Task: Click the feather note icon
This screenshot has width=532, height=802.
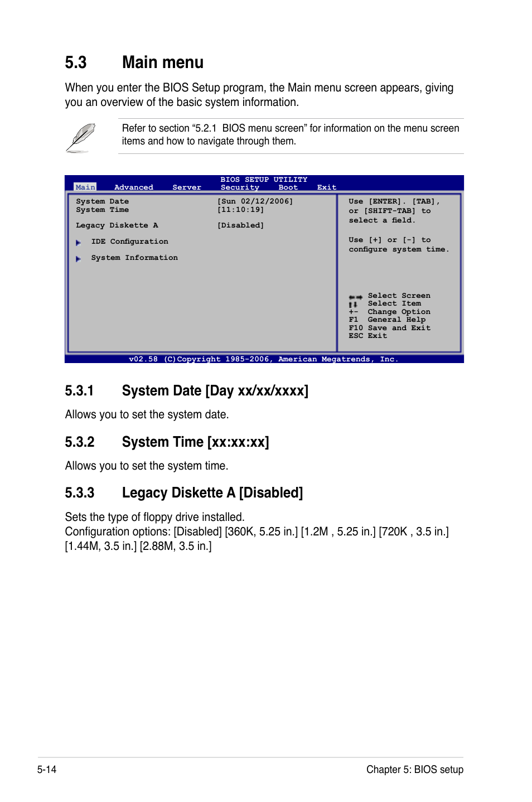Action: (81, 138)
